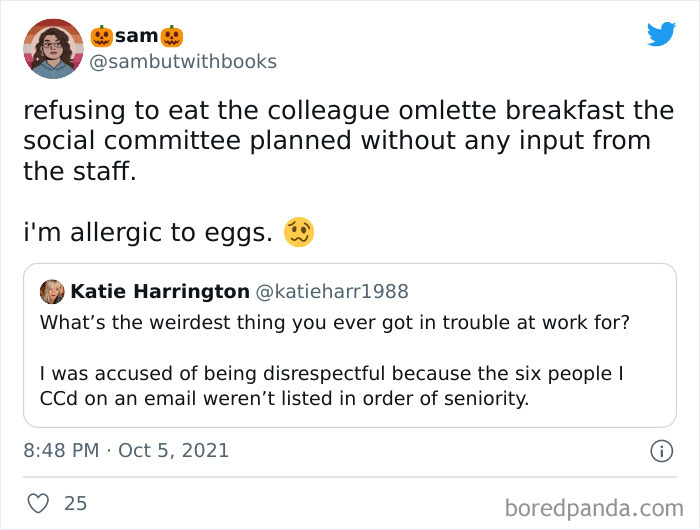Click the pumpkin emoji before "sam"
700x530 pixels.
[x=101, y=36]
